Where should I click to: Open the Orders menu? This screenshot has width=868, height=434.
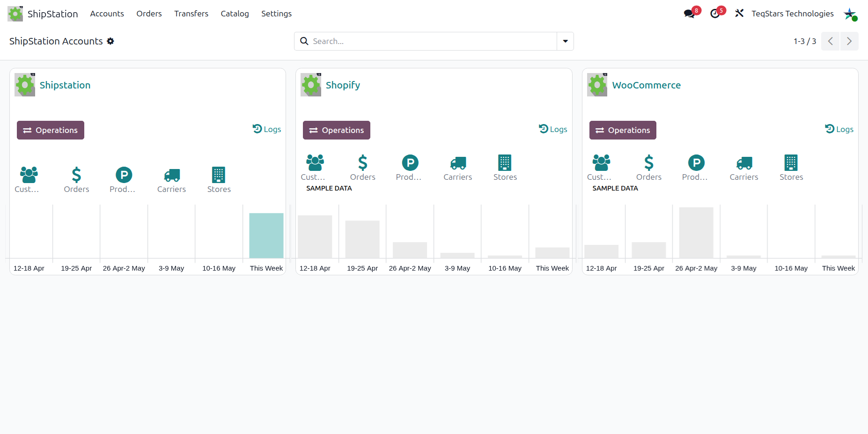click(x=149, y=14)
